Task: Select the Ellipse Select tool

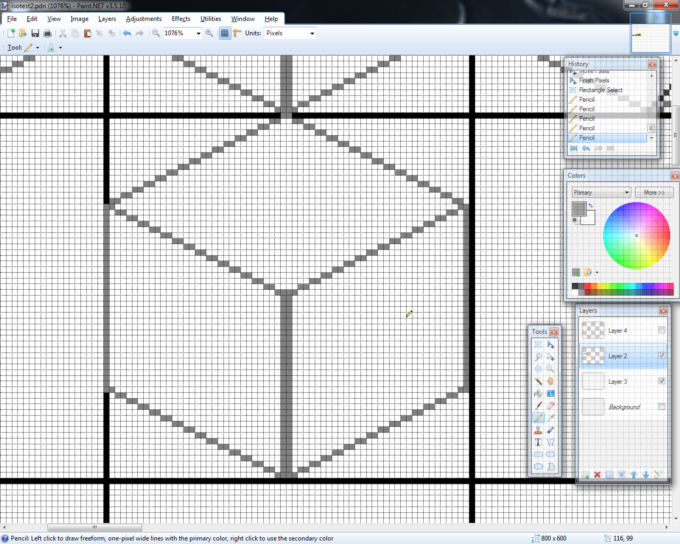Action: 538,369
